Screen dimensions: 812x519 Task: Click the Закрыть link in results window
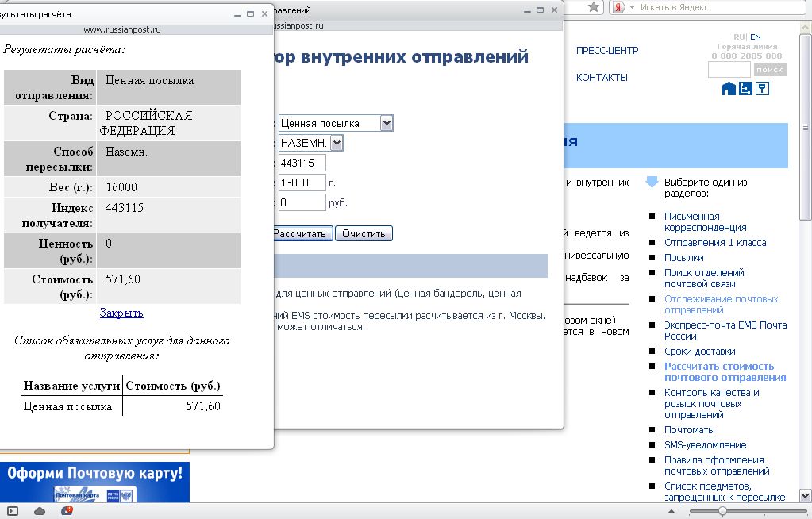(121, 313)
